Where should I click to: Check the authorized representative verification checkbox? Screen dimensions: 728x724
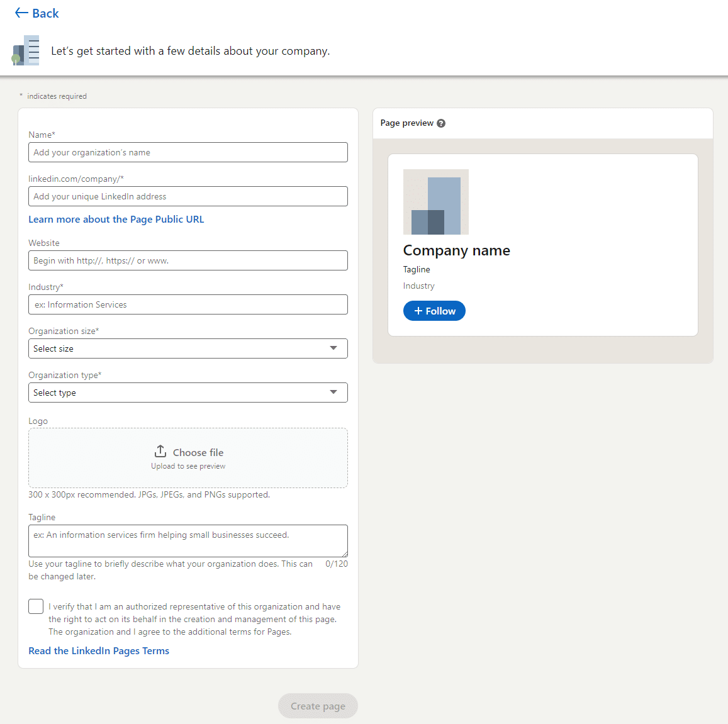[35, 606]
